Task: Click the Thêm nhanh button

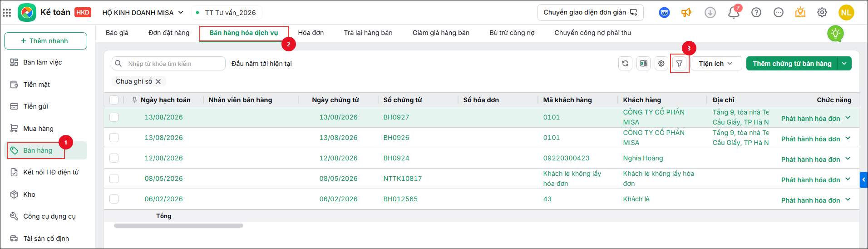Action: tap(45, 41)
